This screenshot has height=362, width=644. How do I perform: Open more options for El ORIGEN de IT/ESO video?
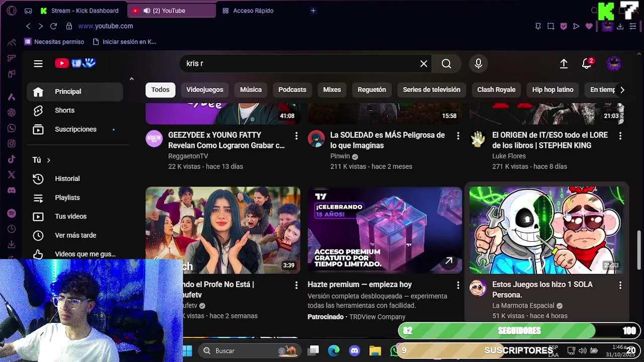(620, 136)
